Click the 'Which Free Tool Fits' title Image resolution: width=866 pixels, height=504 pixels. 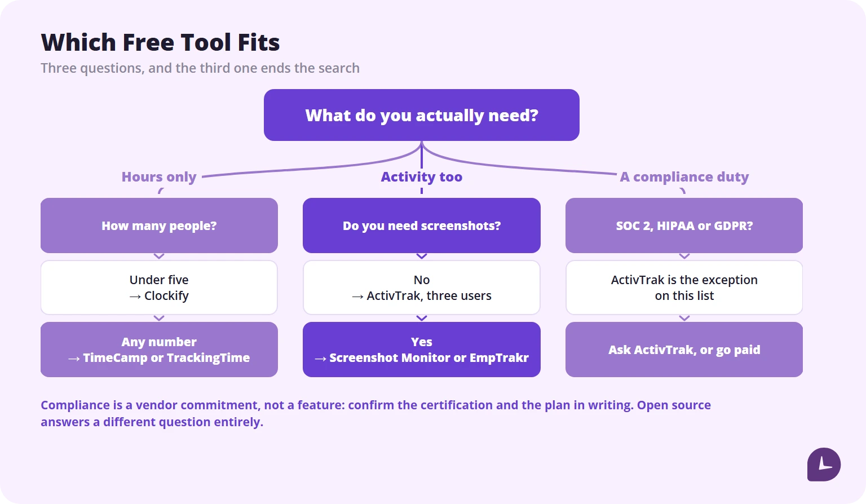[x=160, y=42]
